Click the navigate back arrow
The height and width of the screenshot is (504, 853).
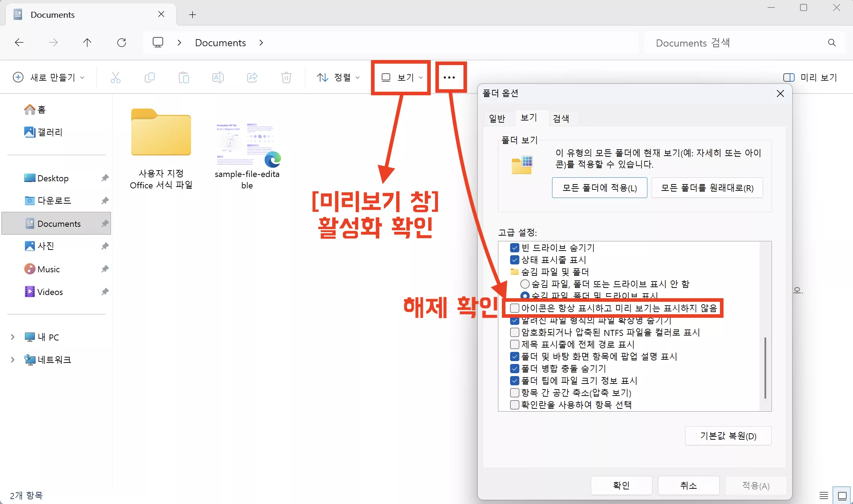[19, 42]
